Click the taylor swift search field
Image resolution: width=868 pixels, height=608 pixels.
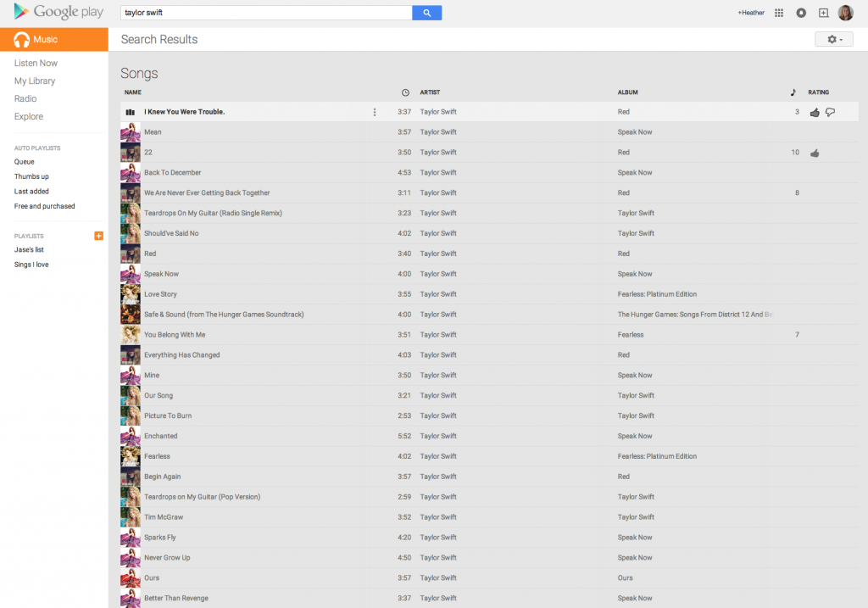click(x=265, y=13)
